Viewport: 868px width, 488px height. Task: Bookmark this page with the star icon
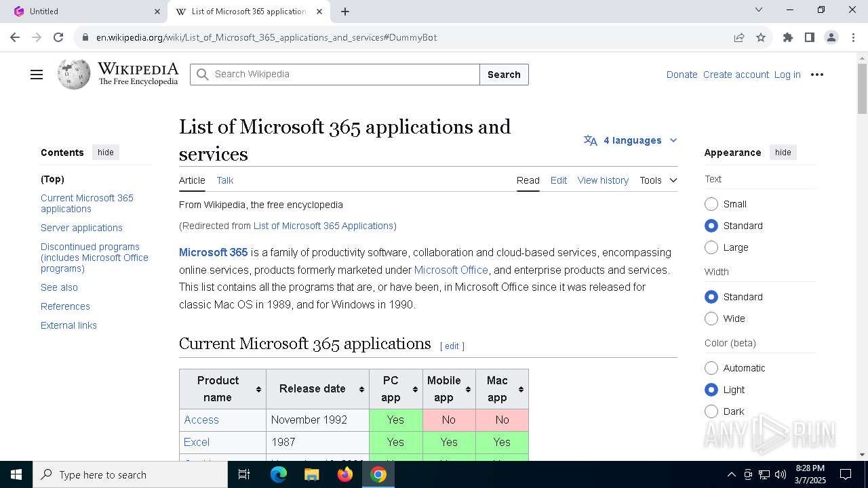[761, 37]
